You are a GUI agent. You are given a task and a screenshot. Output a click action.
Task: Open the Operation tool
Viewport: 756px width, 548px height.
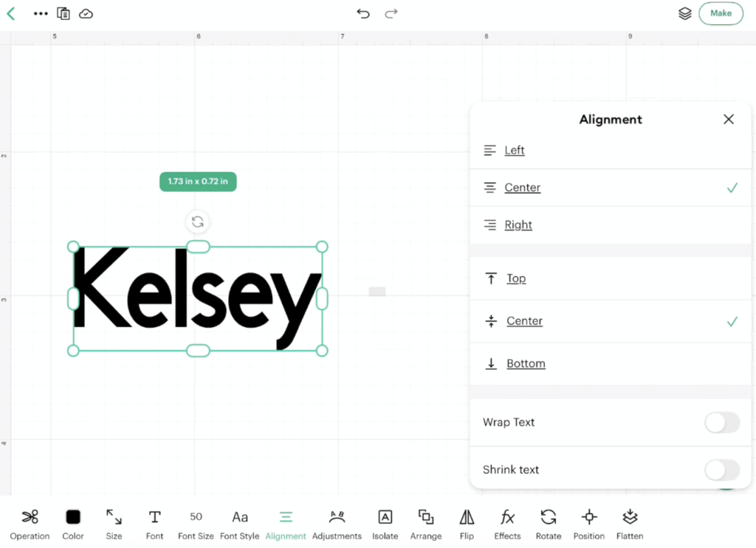click(x=30, y=524)
